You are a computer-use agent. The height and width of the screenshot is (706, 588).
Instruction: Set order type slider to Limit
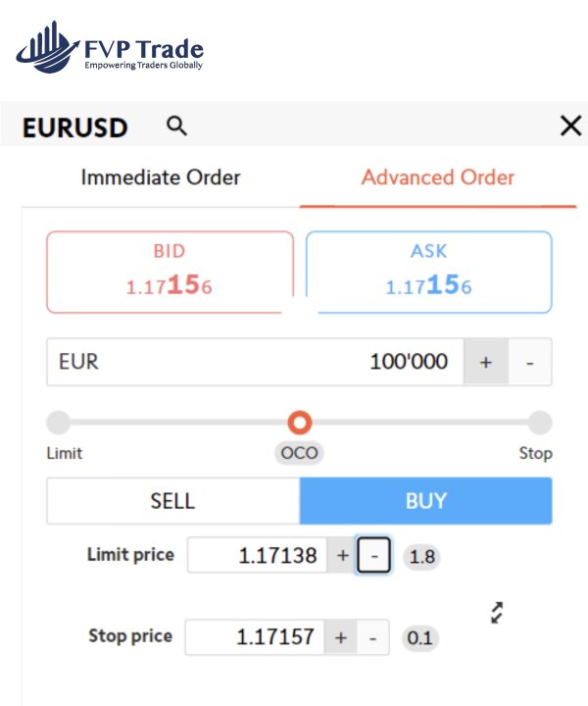(59, 423)
